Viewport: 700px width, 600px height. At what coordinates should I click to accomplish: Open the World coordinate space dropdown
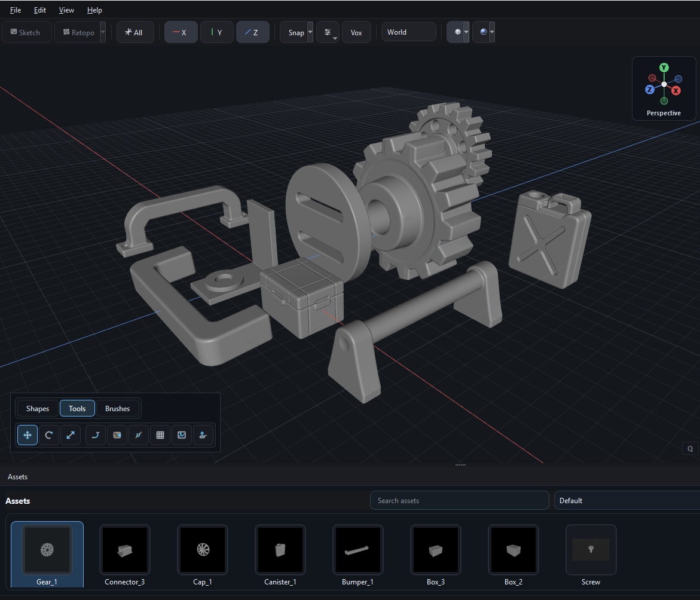click(408, 32)
